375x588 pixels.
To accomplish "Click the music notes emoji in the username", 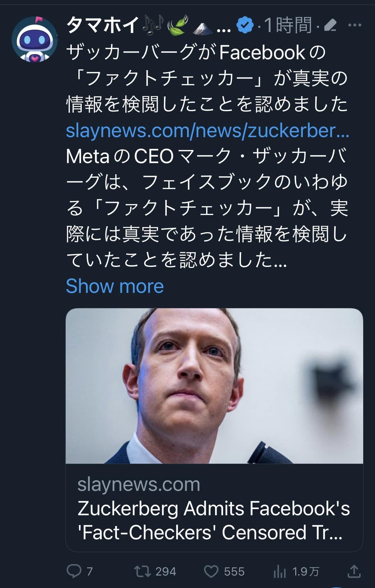I will (x=153, y=25).
